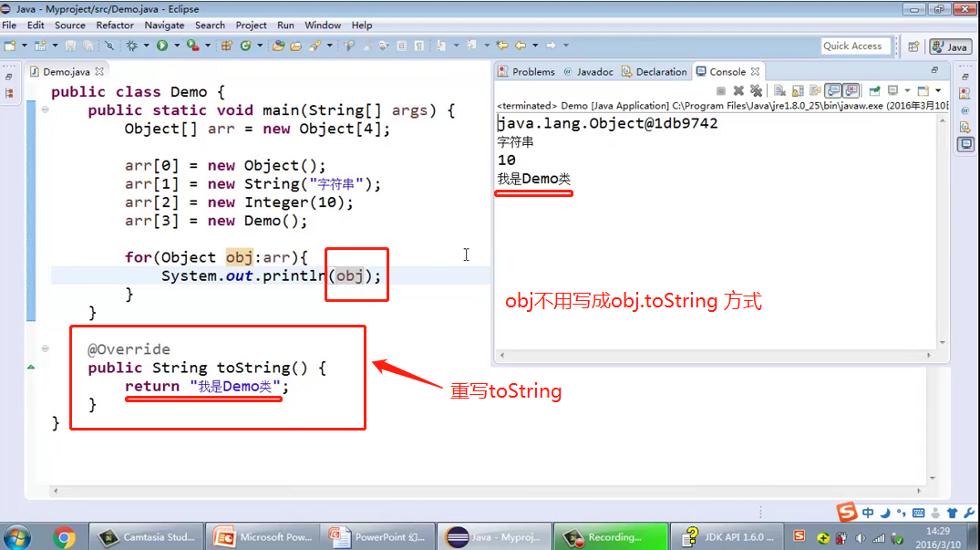Viewport: 980px width, 550px height.
Task: Click the Last Edit Location icon
Action: (x=502, y=46)
